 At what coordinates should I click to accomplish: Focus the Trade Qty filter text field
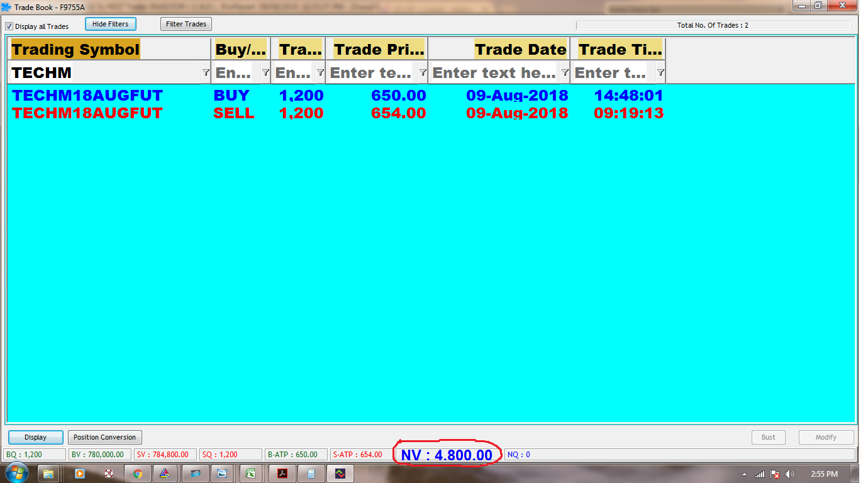pyautogui.click(x=294, y=73)
